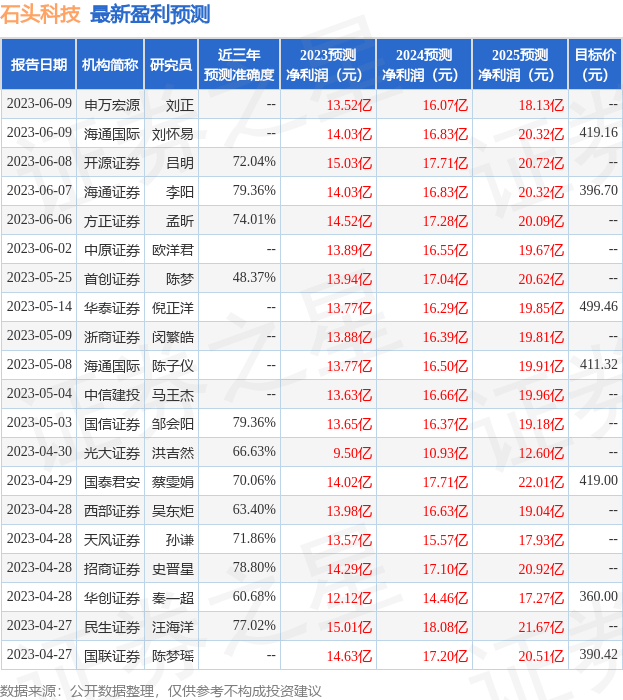Click 2024 profit 17.28亿
This screenshot has width=623, height=700.
pyautogui.click(x=445, y=221)
